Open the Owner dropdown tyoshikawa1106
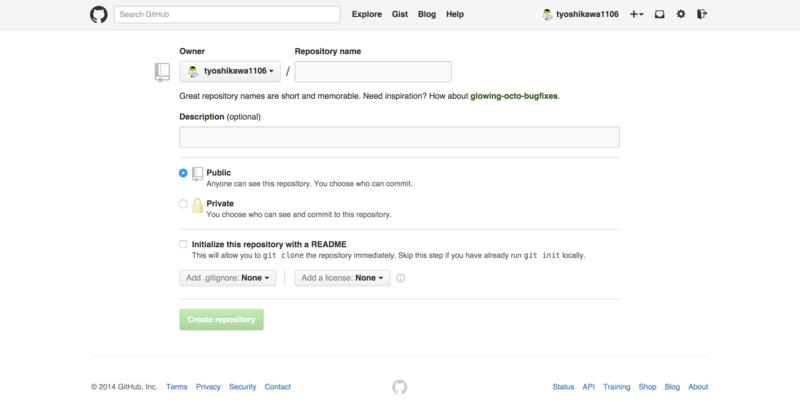 [x=230, y=71]
